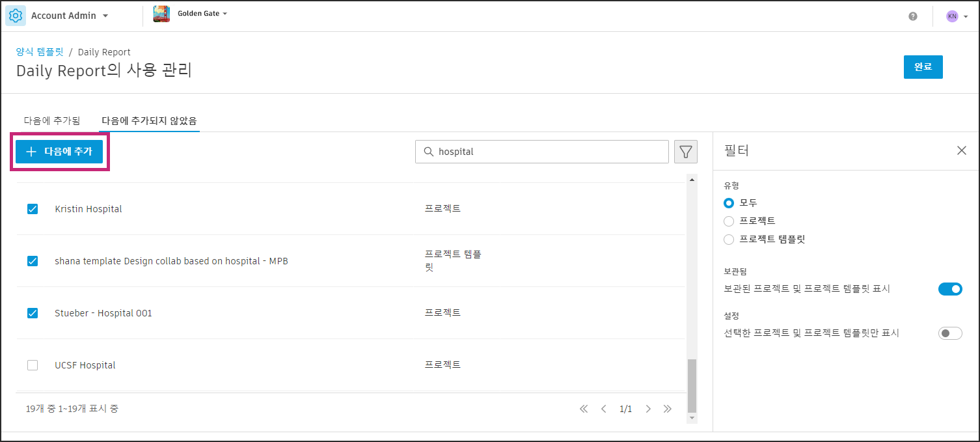Click the 다음에 추가 button
Viewport: 980px width, 442px height.
pos(59,151)
